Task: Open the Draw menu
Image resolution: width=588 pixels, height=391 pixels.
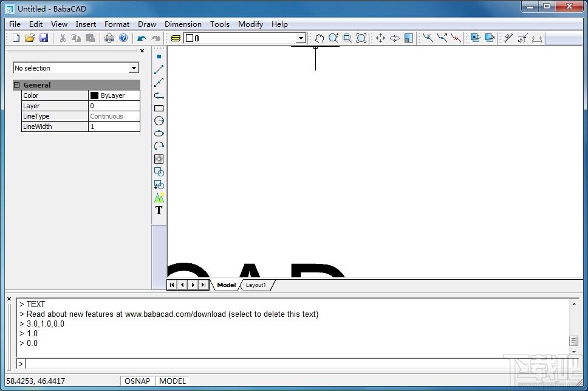Action: (147, 24)
